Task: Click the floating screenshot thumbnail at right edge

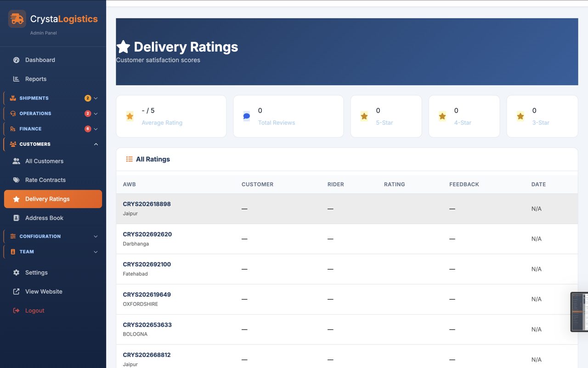Action: point(579,312)
